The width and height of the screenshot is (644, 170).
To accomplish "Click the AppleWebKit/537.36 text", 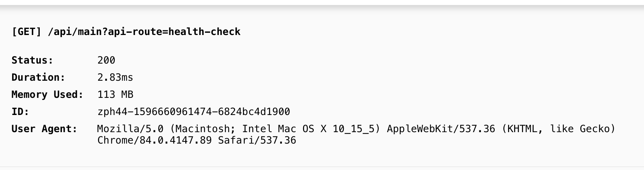I will [441, 129].
